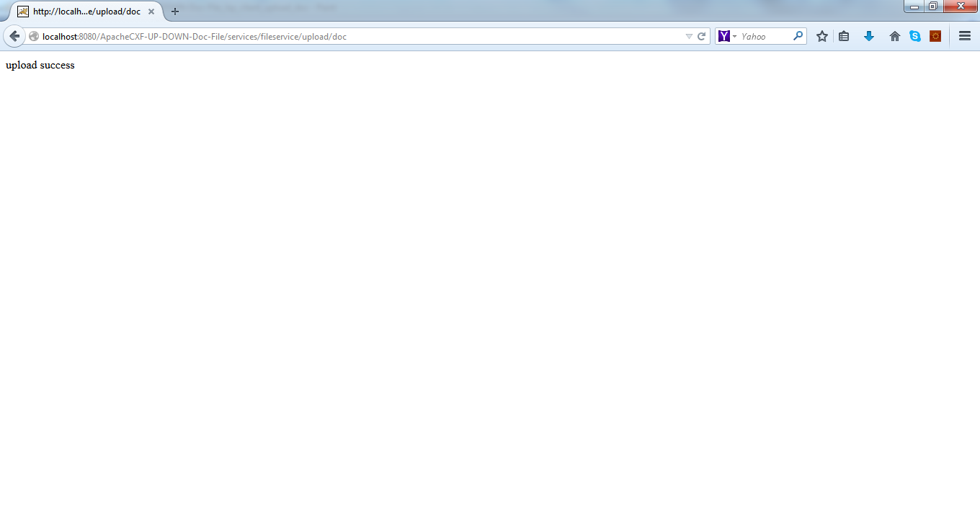Image resolution: width=980 pixels, height=525 pixels.
Task: Click the orange add-on icon beside Skype
Action: pyautogui.click(x=935, y=35)
